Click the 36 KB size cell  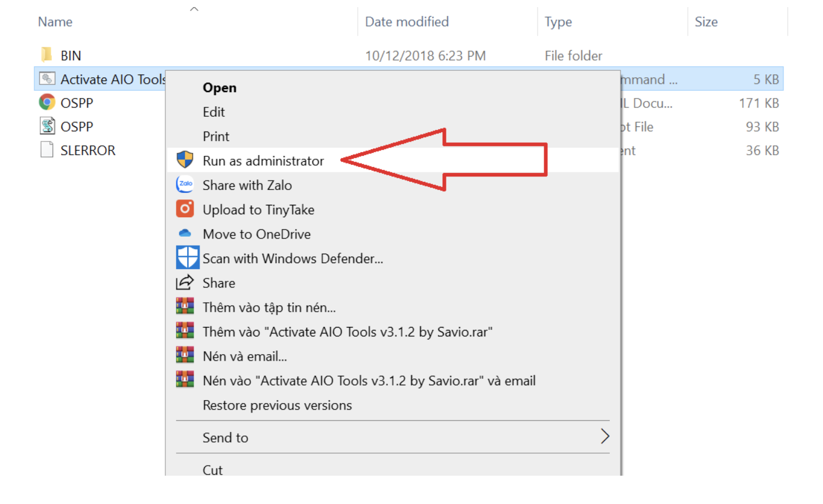762,150
